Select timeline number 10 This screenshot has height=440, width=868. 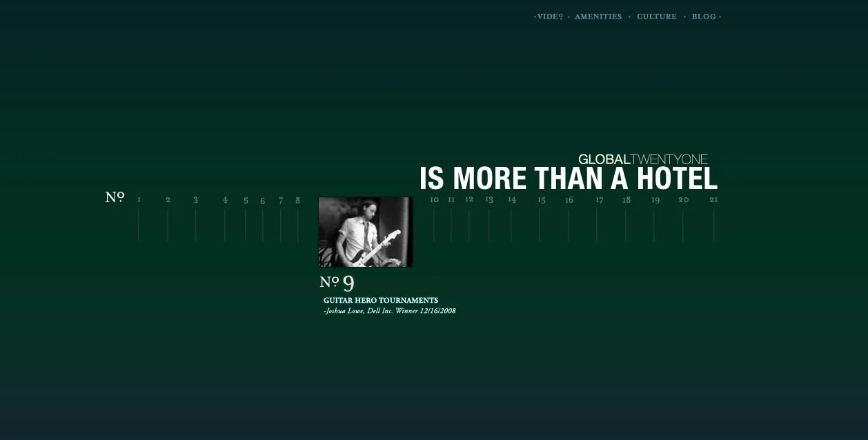tap(434, 199)
